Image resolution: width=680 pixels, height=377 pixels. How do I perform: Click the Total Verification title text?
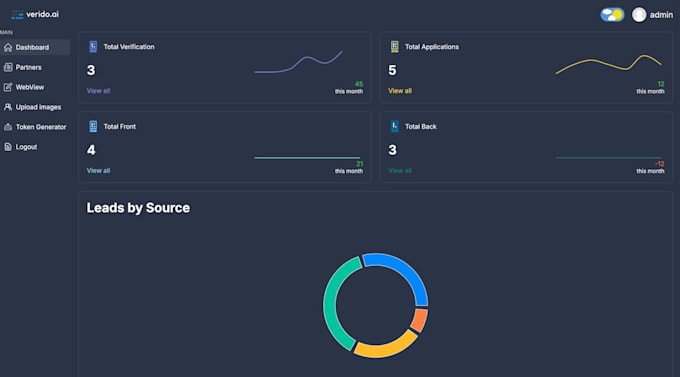tap(129, 47)
